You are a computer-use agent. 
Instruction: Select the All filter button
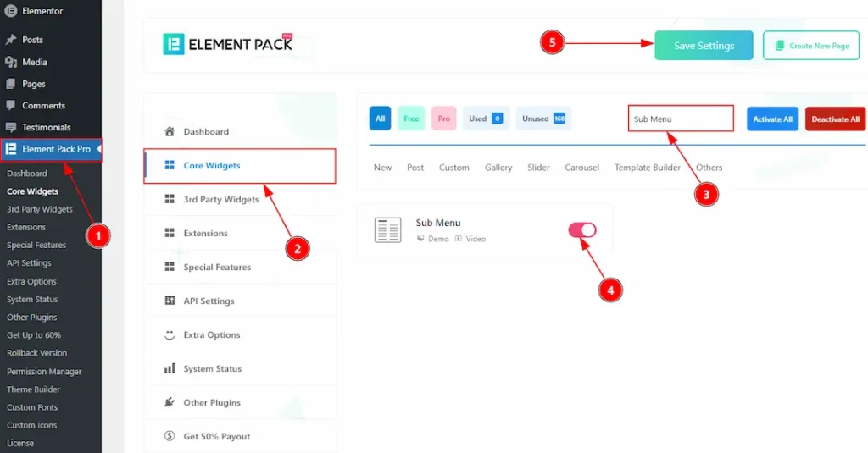tap(380, 119)
